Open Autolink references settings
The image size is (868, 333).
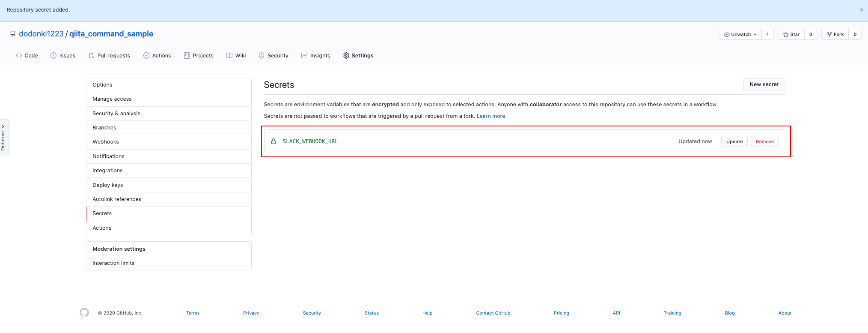169,199
